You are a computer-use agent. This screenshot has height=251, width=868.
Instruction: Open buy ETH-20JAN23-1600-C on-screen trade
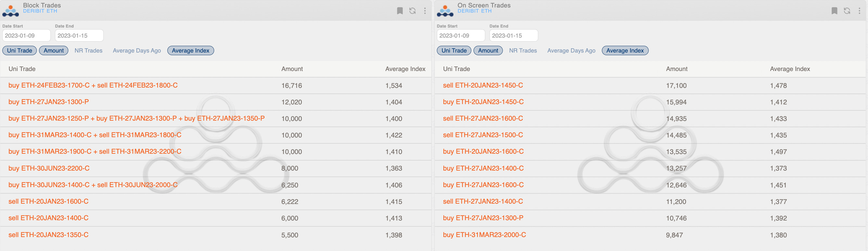(x=483, y=151)
